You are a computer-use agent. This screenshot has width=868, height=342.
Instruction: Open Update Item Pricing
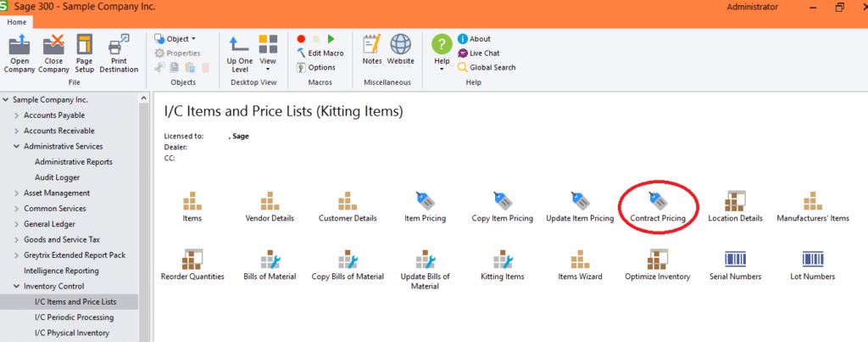coord(580,207)
